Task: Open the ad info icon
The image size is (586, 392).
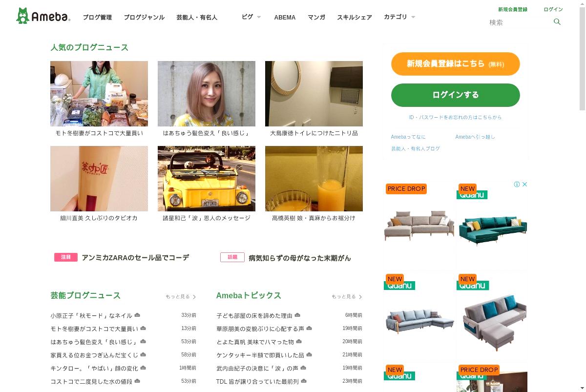Action: pos(517,184)
